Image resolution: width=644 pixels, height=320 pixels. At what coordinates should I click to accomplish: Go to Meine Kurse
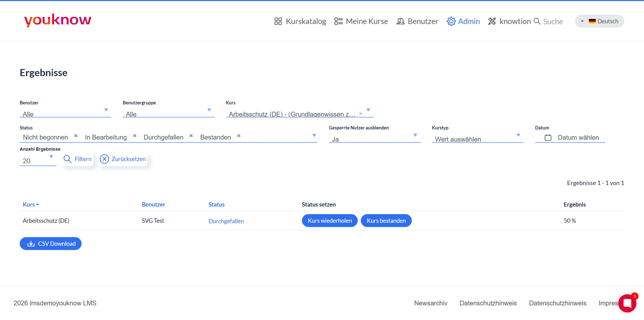tap(361, 21)
